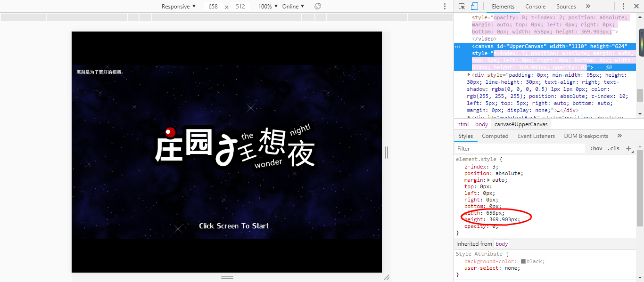Open the Responsive device dropdown
This screenshot has width=644, height=282.
pos(179,7)
